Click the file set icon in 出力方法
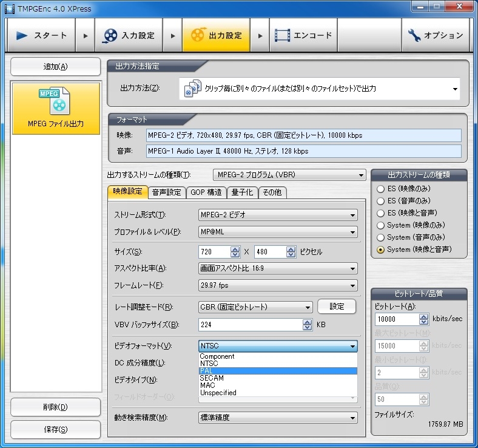The image size is (478, 448). (x=193, y=89)
